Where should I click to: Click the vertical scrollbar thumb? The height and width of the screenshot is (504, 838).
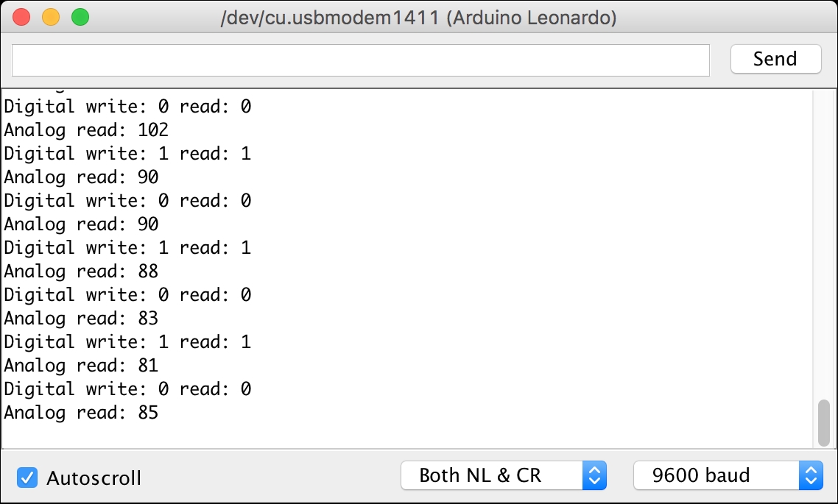(x=824, y=422)
